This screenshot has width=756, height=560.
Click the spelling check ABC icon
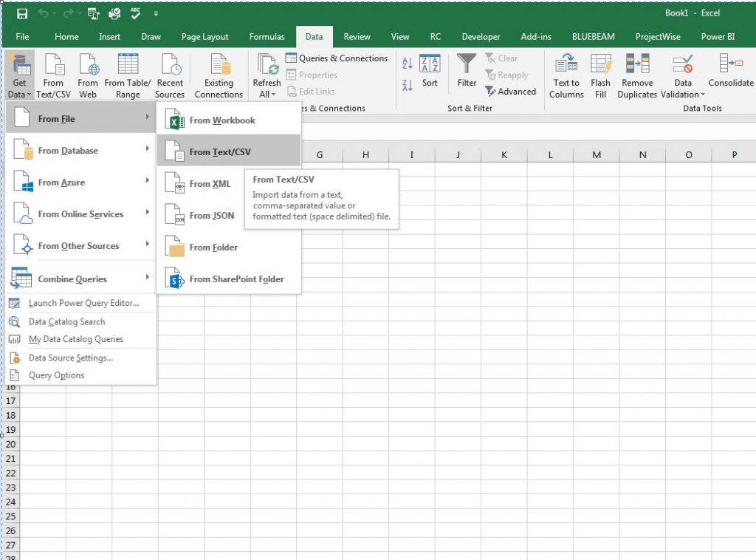click(x=136, y=13)
